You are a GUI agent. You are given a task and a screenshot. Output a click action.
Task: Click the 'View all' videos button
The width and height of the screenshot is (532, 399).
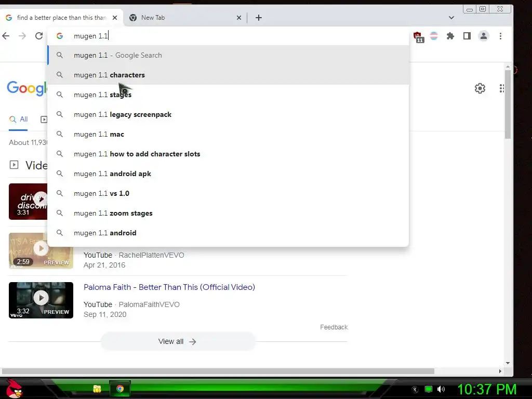pos(178,341)
